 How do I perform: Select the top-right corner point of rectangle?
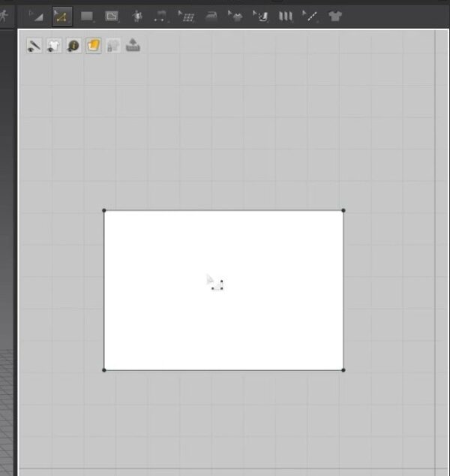coord(343,210)
